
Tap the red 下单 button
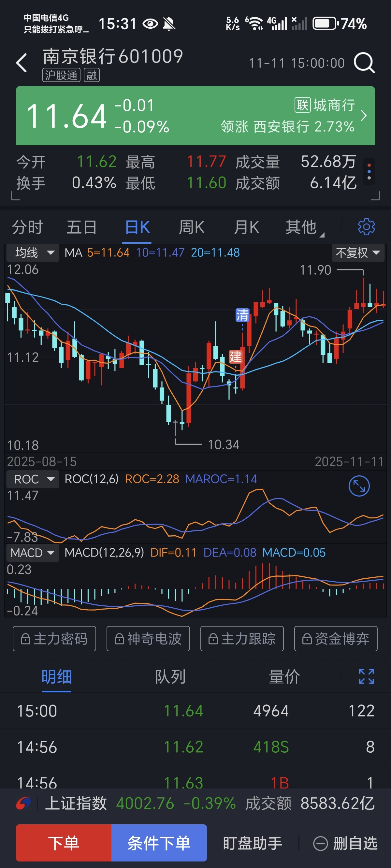coord(64,843)
